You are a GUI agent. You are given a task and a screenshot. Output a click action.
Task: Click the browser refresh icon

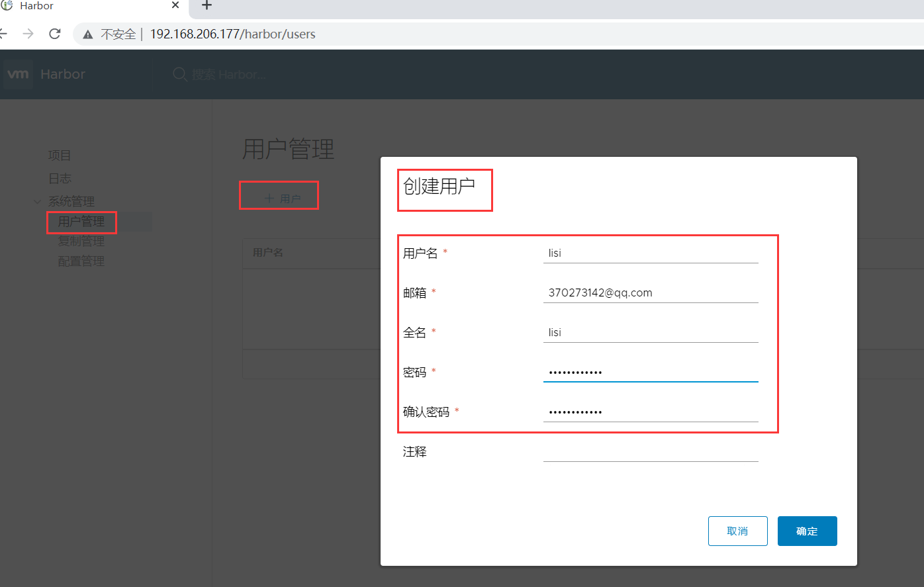pos(55,34)
